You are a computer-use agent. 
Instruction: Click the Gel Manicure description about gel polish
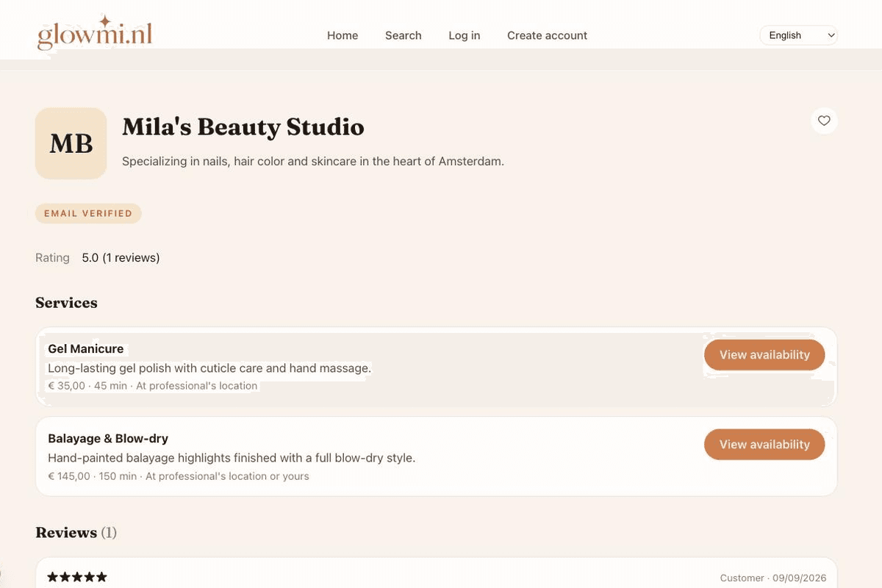[x=209, y=367]
